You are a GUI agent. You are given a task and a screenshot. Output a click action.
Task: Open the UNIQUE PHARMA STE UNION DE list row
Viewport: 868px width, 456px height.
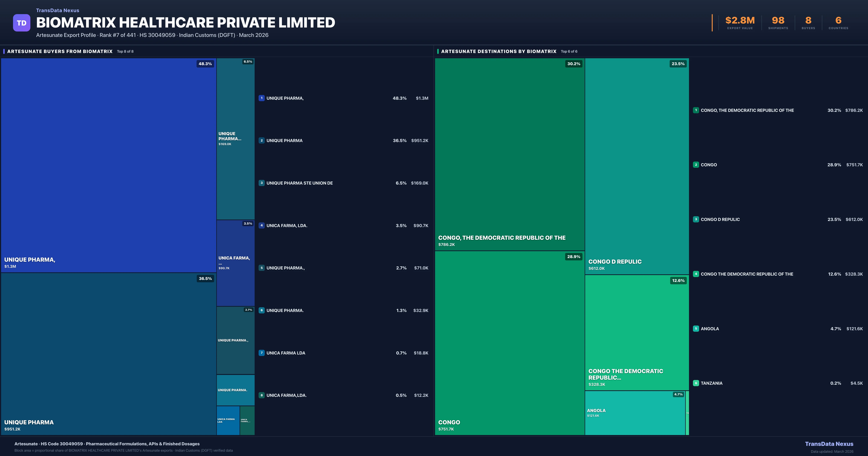(x=300, y=183)
